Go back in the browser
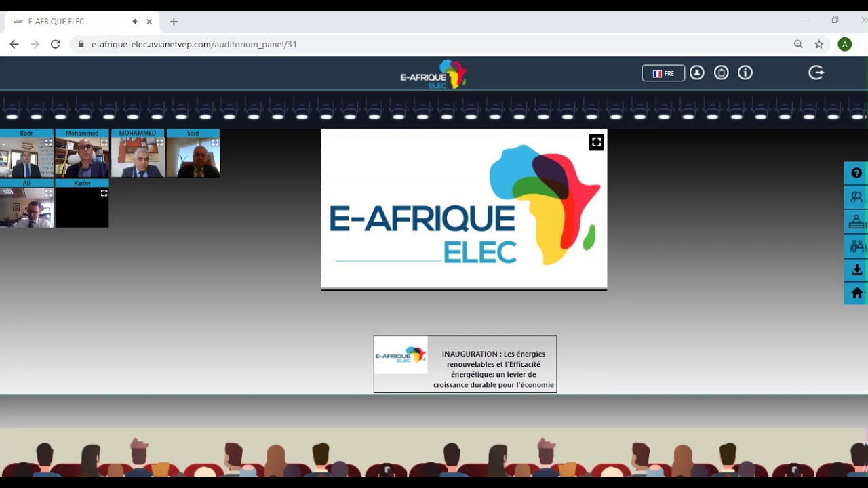 tap(14, 44)
